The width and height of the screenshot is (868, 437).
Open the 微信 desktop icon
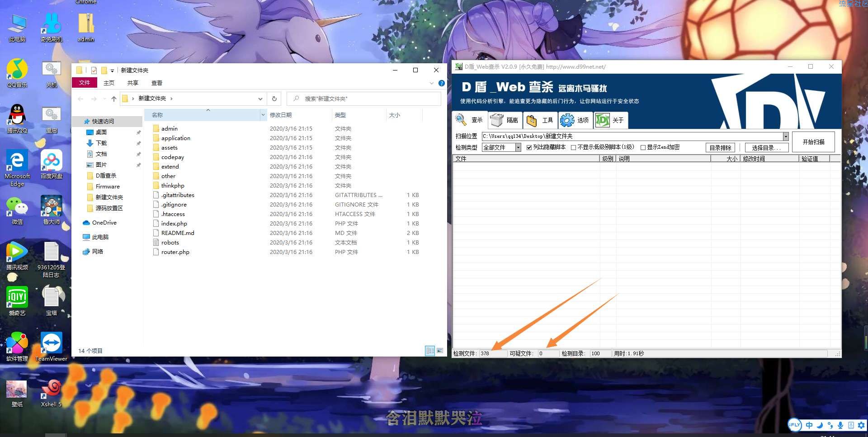(17, 210)
